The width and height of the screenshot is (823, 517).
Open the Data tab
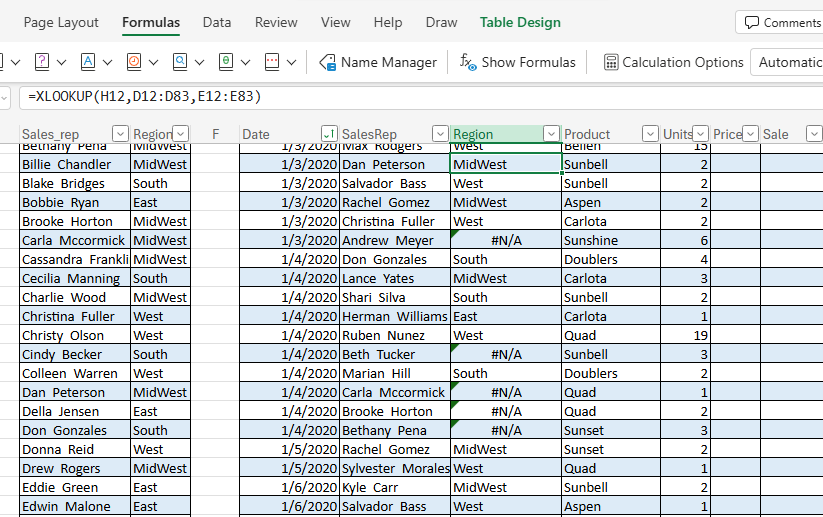pos(217,23)
